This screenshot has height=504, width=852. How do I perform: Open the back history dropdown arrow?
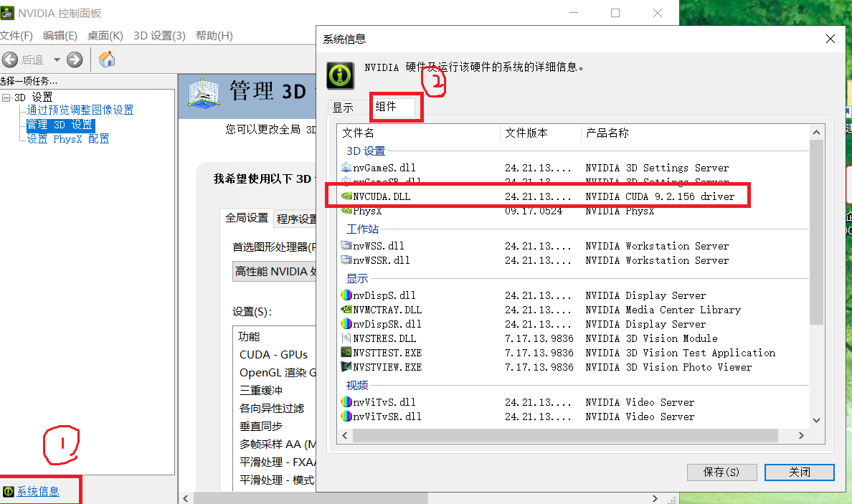[57, 60]
